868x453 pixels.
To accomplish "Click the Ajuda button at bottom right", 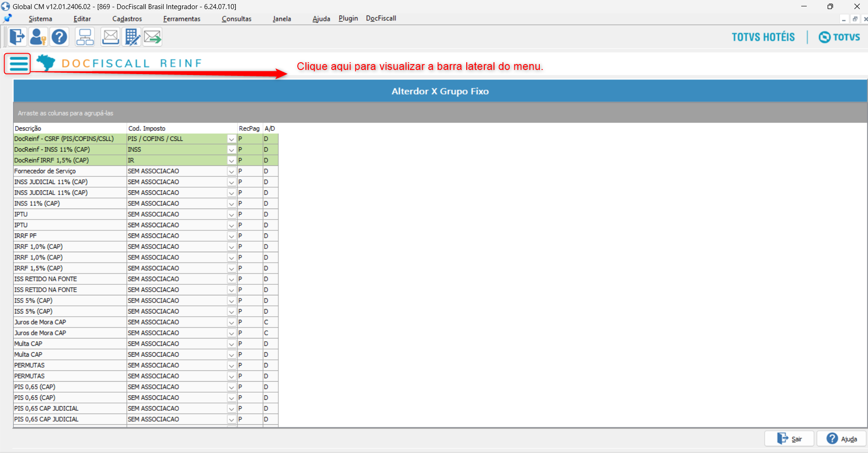I will point(842,438).
